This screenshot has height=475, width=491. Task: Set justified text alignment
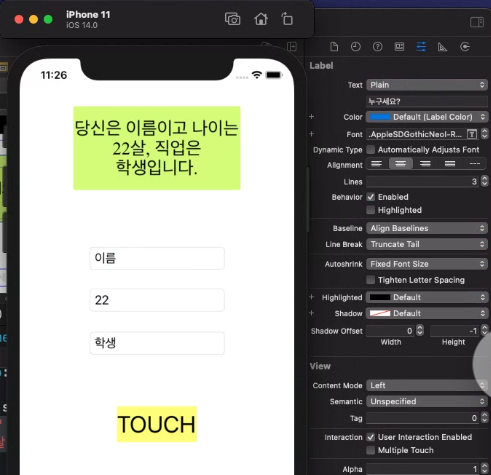(450, 164)
